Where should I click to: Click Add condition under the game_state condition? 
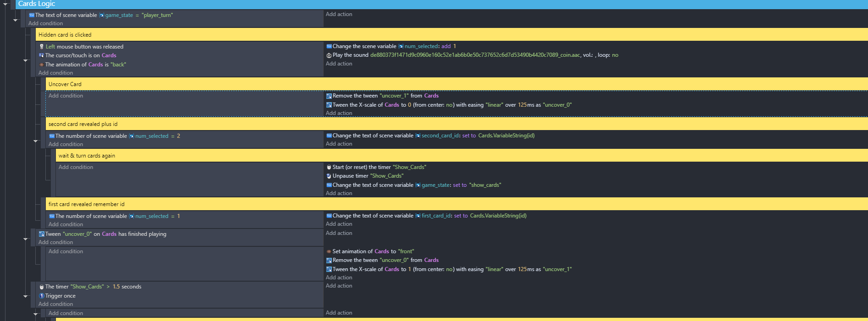(45, 23)
